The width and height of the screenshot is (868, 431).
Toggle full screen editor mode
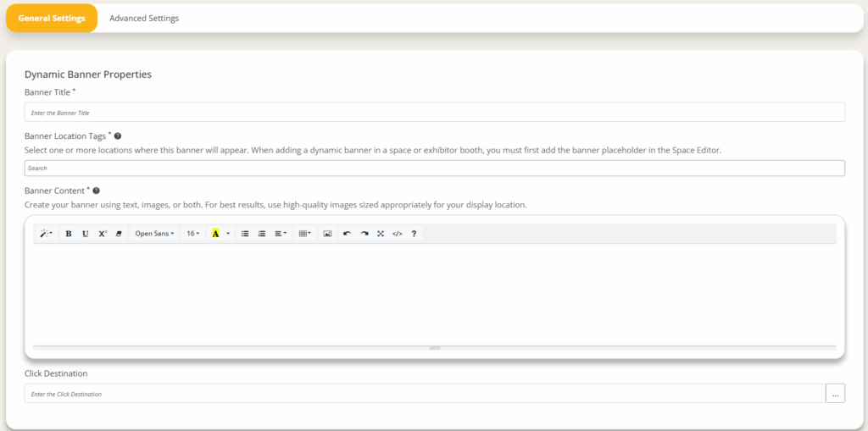pos(381,234)
